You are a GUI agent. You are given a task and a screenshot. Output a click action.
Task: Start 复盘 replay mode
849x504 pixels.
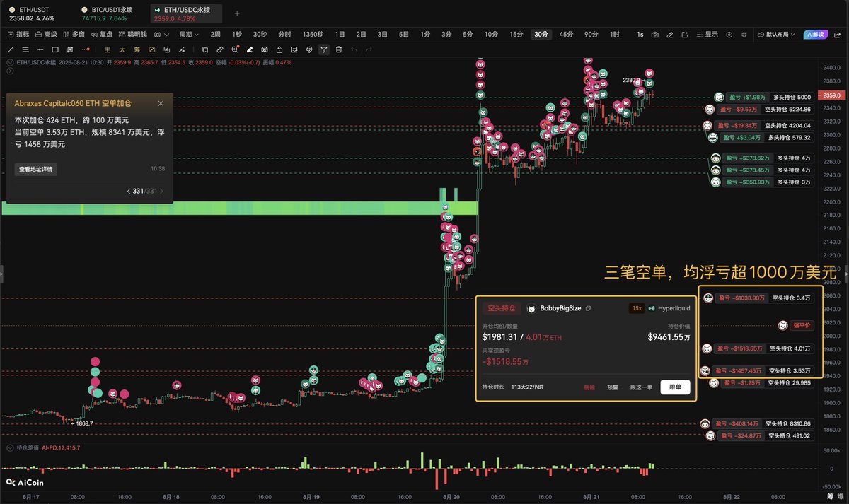101,34
